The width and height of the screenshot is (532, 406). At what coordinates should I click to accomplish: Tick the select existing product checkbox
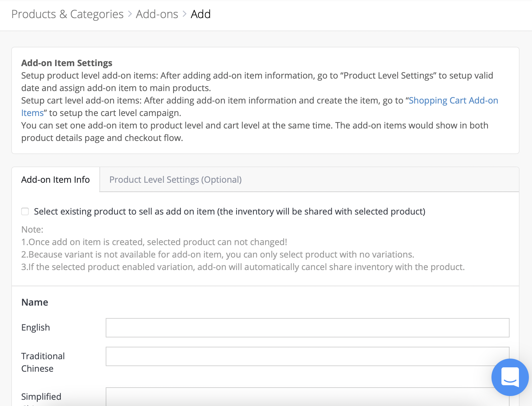(x=25, y=211)
